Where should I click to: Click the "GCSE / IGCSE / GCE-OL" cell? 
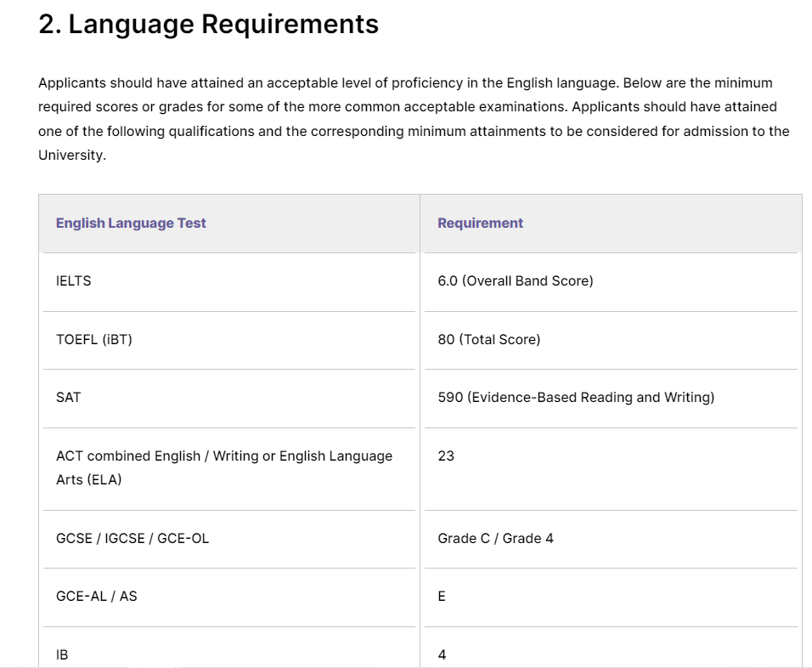pyautogui.click(x=133, y=538)
